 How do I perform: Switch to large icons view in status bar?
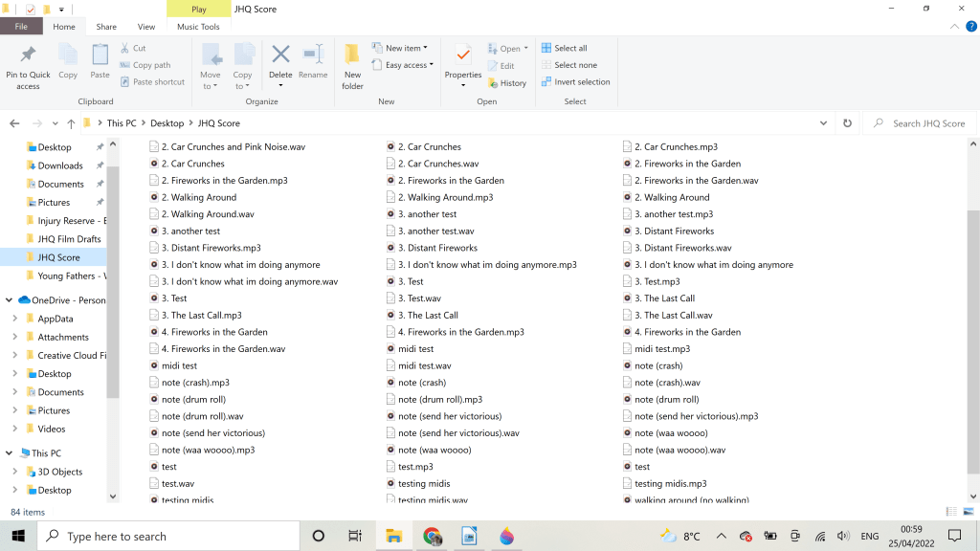pos(968,513)
